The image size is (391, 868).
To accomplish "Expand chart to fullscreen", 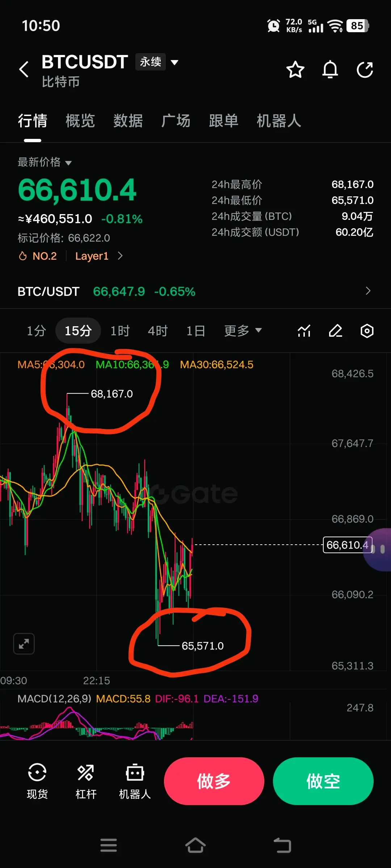I will tap(24, 644).
